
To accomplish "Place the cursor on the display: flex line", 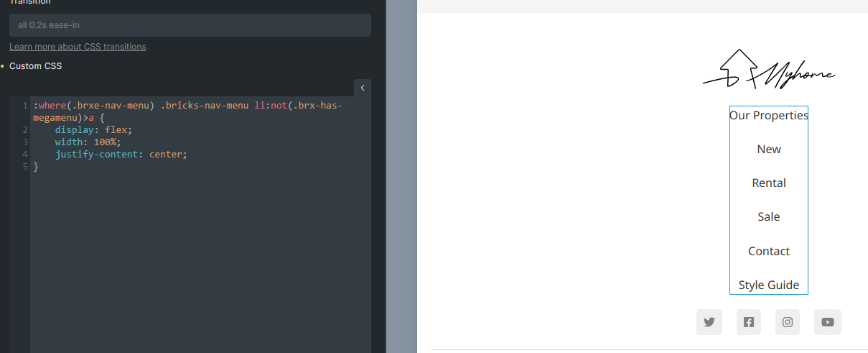I will pyautogui.click(x=93, y=130).
